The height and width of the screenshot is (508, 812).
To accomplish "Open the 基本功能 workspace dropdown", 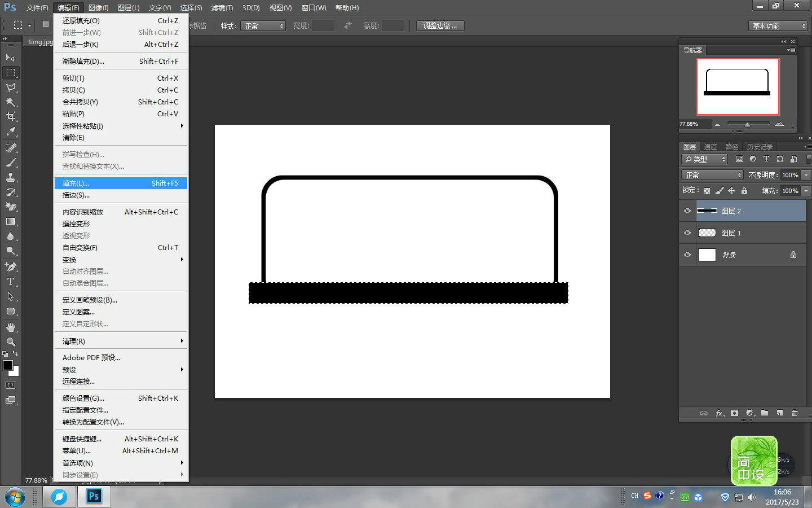I will click(x=779, y=26).
